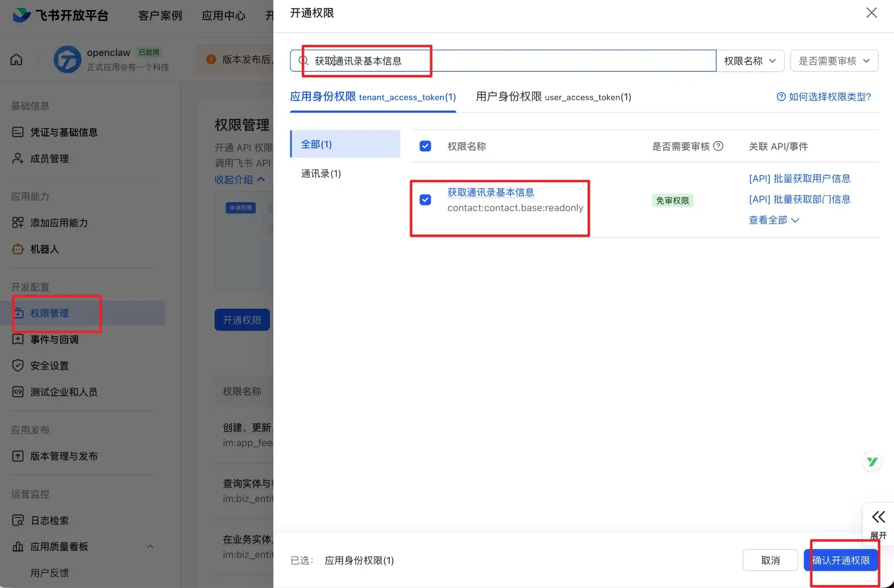Viewport: 894px width, 588px height.
Task: Open the 如何选择权限类型 help link
Action: tap(824, 97)
